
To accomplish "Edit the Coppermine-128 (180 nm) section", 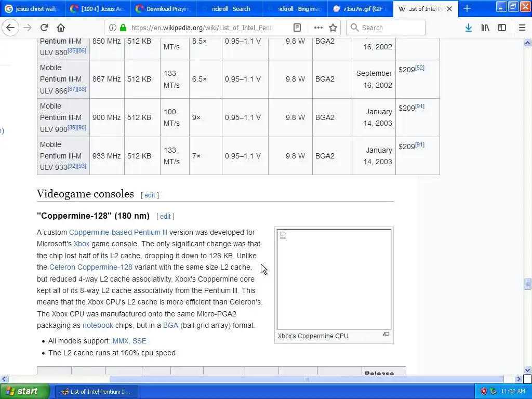I will click(165, 217).
